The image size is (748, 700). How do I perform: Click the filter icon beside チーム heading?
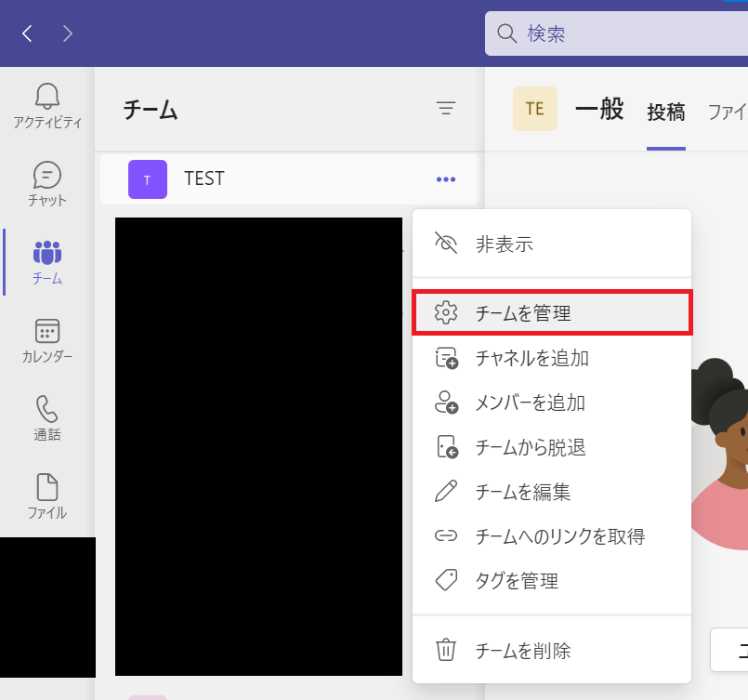[x=446, y=109]
